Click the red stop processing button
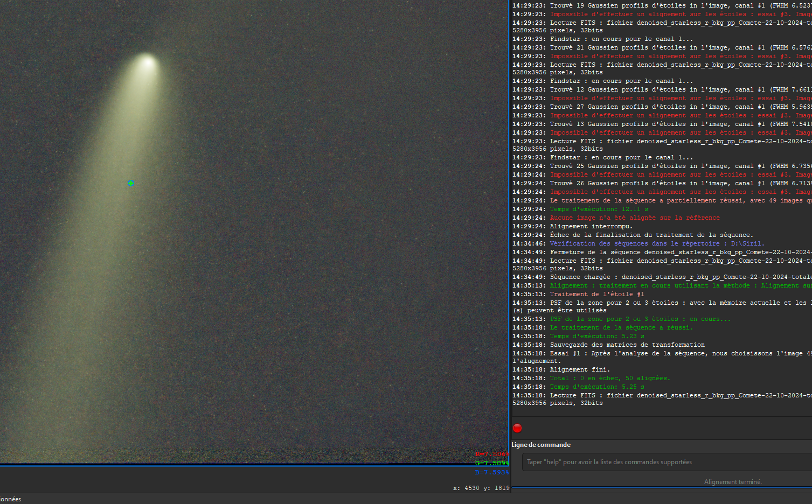This screenshot has width=812, height=504. 517,428
